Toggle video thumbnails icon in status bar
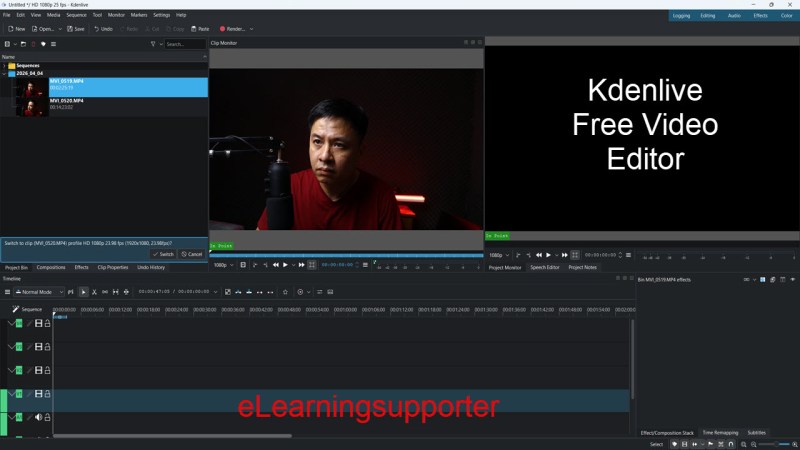 [x=685, y=444]
